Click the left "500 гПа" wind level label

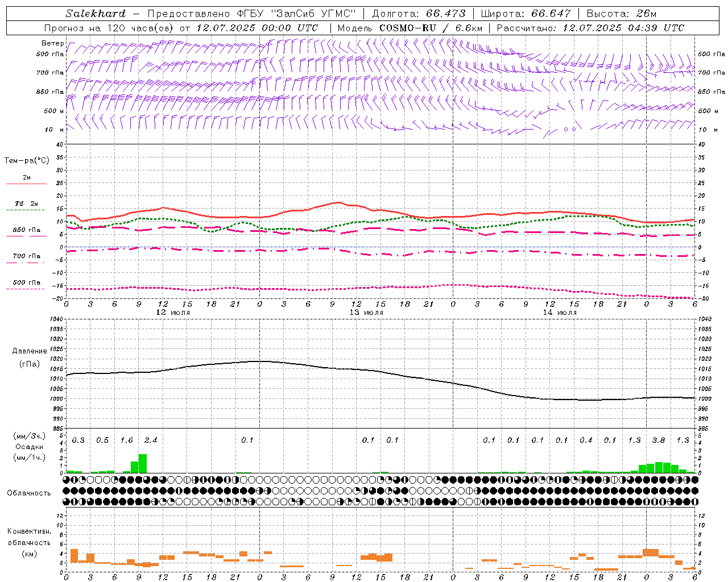point(50,54)
